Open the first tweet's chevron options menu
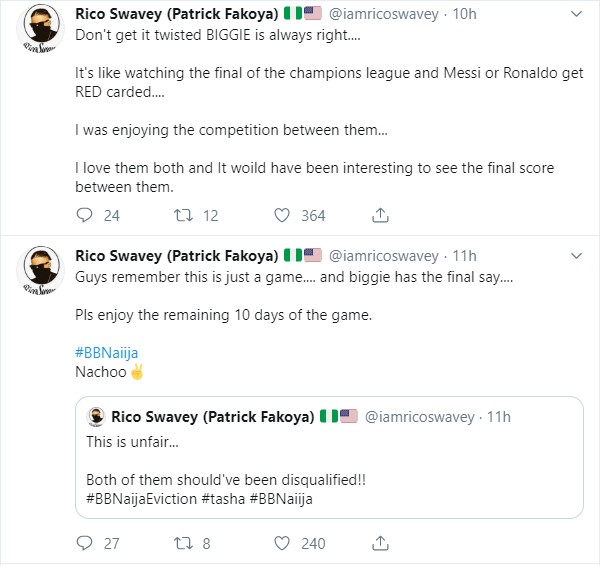The width and height of the screenshot is (602, 566). coord(576,14)
